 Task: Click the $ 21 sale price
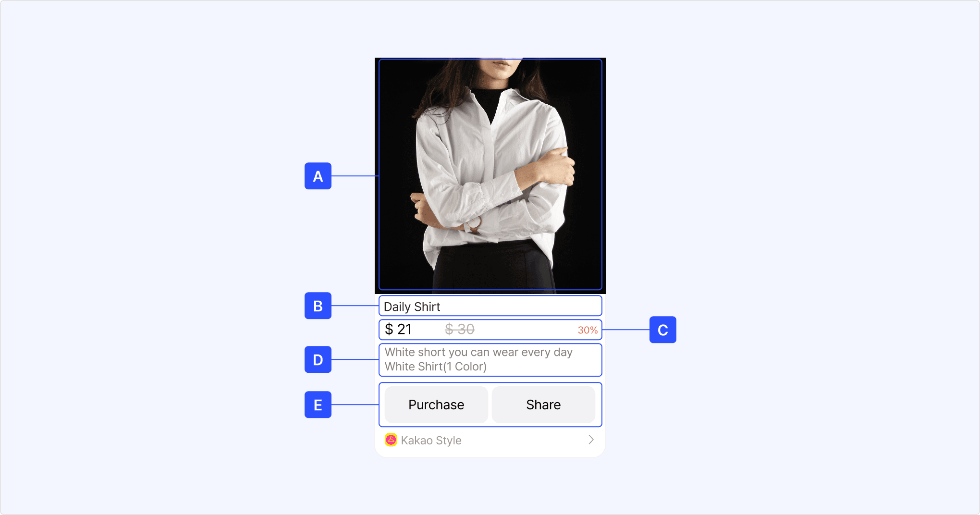click(x=398, y=329)
